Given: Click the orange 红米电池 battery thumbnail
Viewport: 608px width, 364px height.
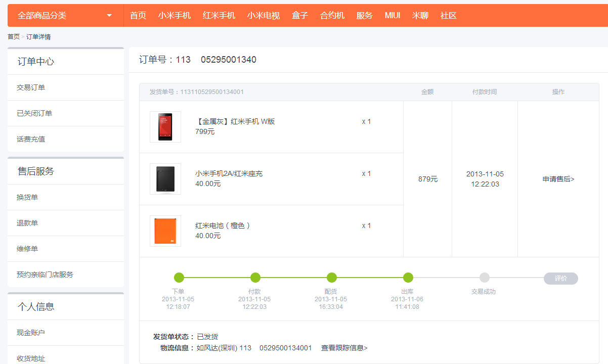Looking at the screenshot, I should [x=165, y=231].
